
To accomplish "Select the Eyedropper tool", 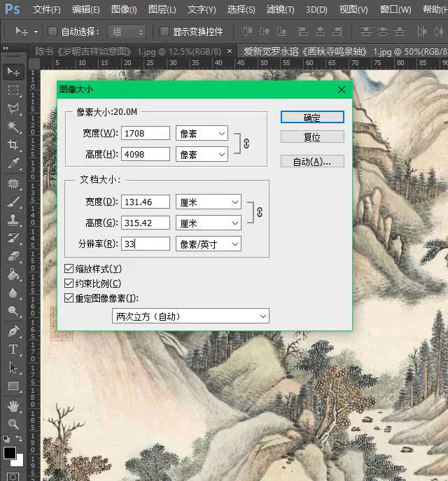I will coord(13,163).
